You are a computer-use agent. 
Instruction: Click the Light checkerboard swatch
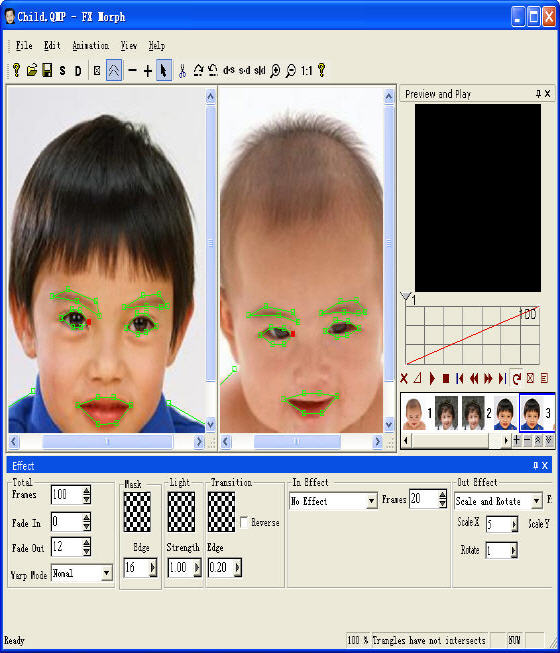(181, 512)
